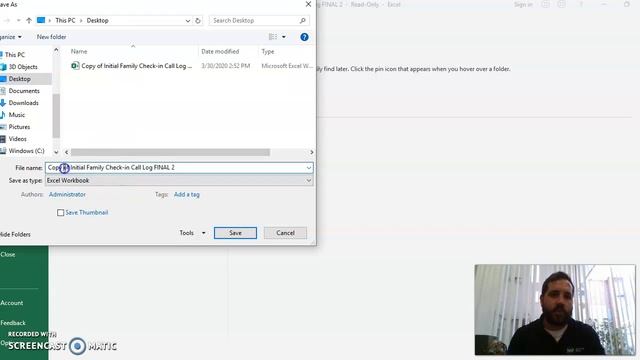
Task: Click Add a tag
Action: [187, 195]
